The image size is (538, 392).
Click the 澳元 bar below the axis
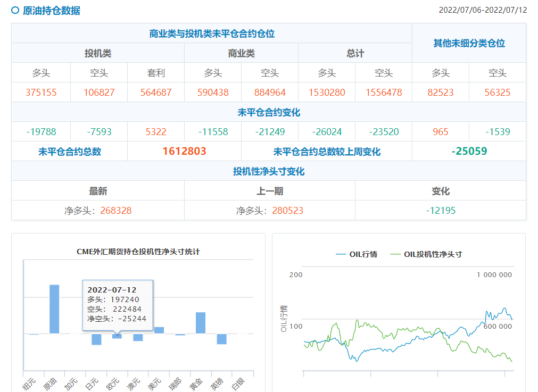pos(138,337)
